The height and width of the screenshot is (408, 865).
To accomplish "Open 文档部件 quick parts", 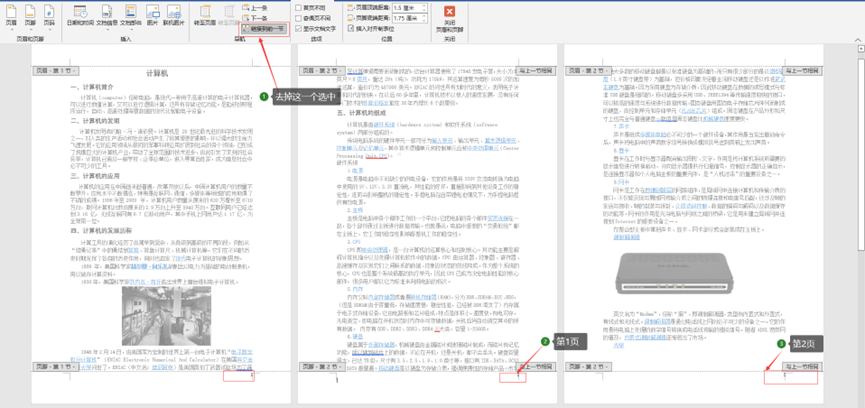I will (131, 15).
